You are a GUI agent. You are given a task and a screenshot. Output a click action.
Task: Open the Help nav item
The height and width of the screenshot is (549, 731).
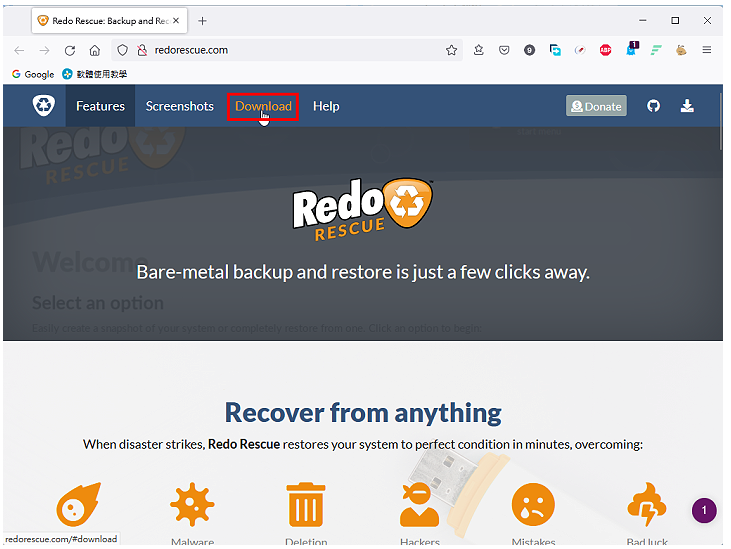[326, 106]
